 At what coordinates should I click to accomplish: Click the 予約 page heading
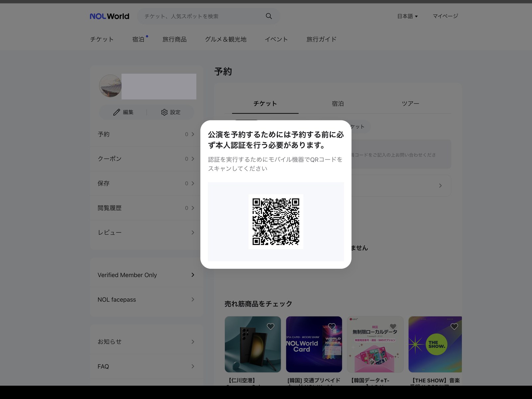point(223,71)
